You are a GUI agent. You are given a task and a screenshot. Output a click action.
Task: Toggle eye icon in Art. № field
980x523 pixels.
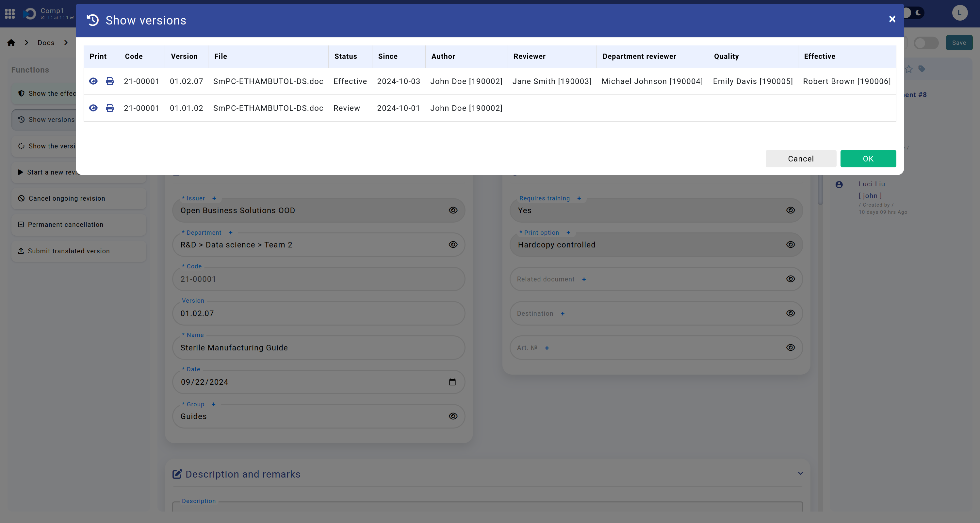pos(791,347)
